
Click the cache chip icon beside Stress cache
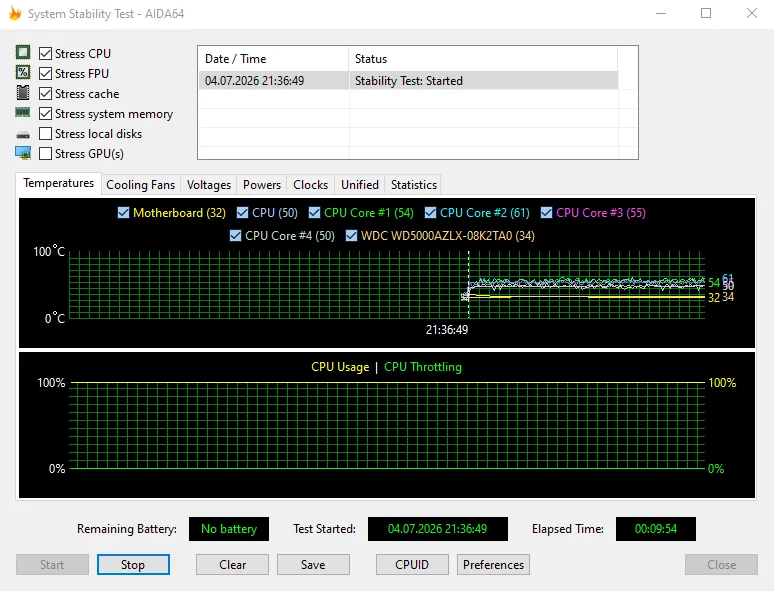(x=23, y=92)
